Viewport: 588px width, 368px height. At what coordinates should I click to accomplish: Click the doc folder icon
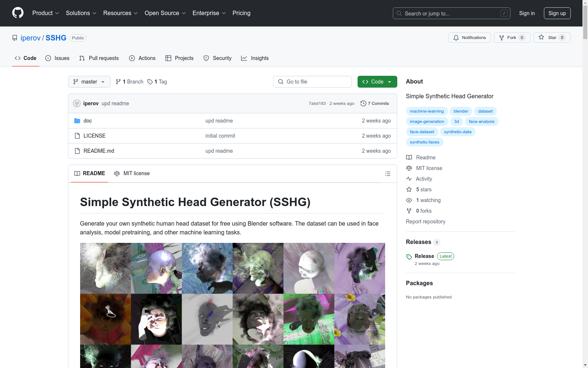(x=77, y=121)
